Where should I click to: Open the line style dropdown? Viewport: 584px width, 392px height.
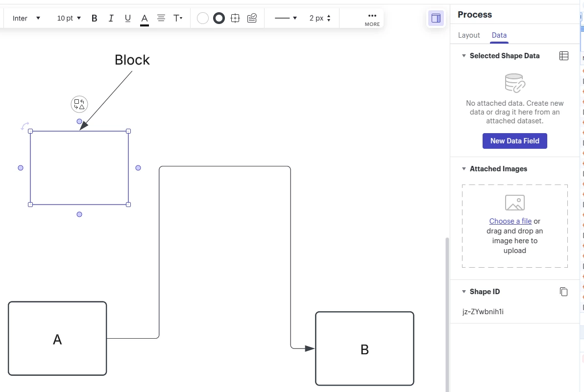tap(286, 18)
